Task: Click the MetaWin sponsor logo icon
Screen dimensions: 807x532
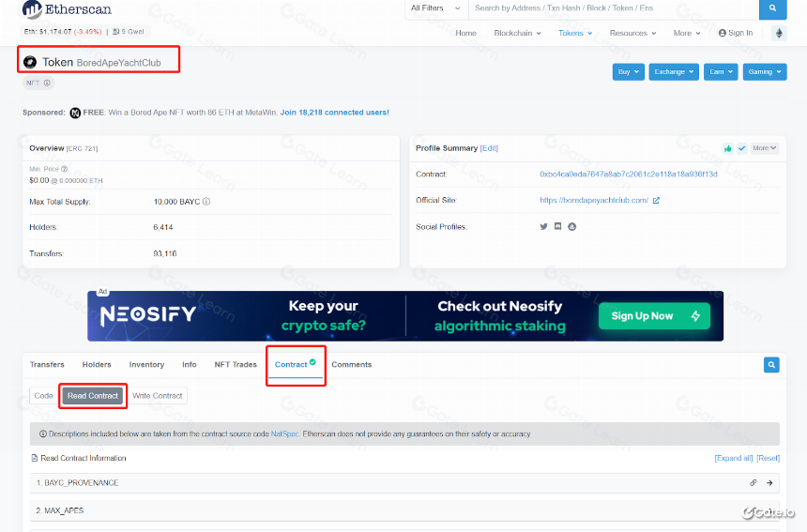Action: pyautogui.click(x=75, y=113)
